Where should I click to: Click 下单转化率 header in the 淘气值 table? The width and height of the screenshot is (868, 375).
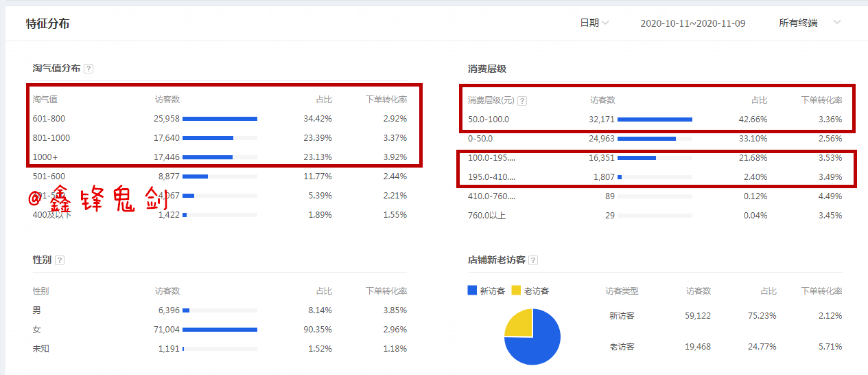point(386,100)
